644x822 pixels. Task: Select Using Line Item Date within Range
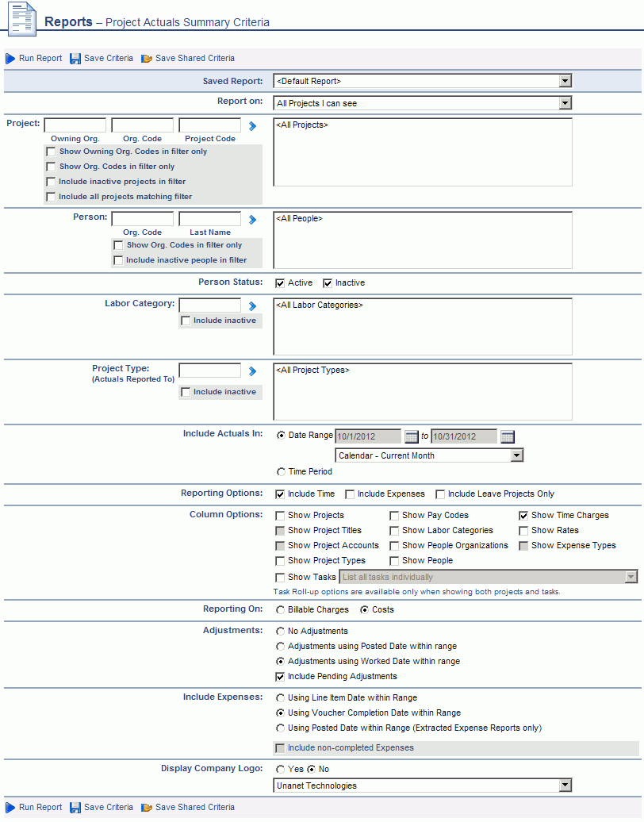pos(280,698)
